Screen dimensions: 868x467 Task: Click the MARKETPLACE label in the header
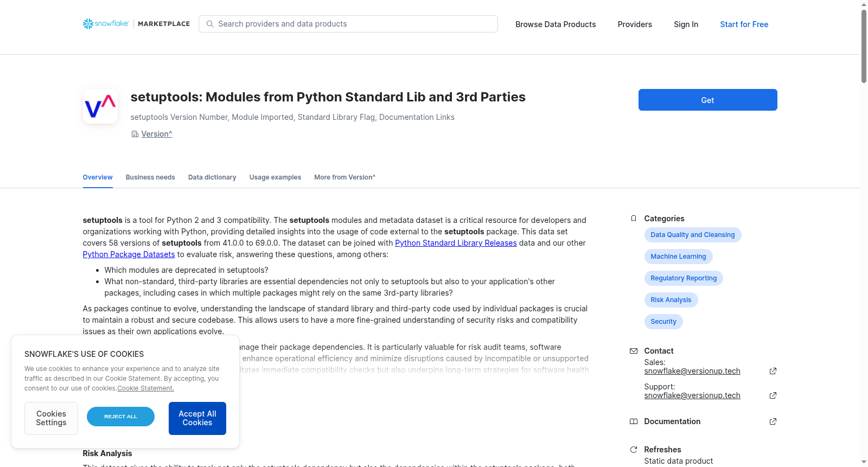tap(164, 24)
